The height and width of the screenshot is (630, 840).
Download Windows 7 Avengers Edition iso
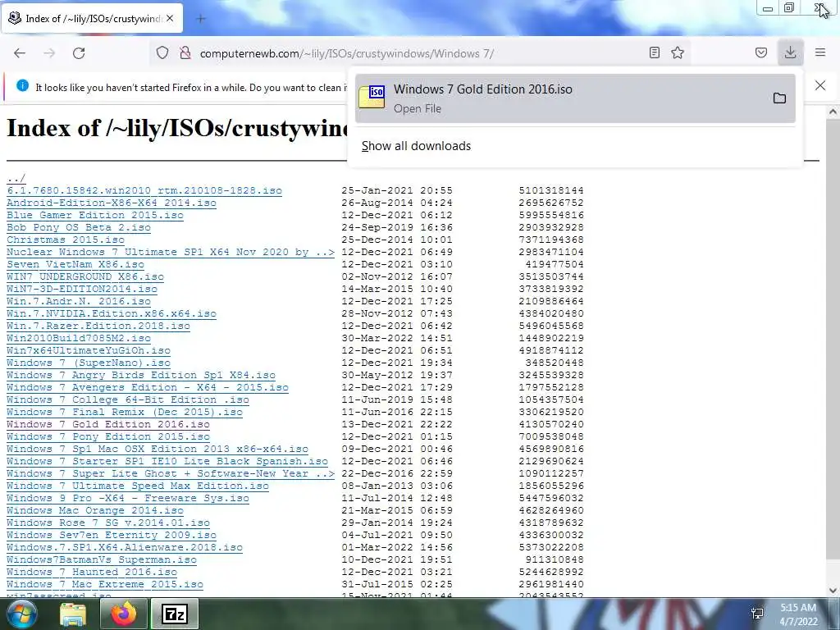(148, 388)
